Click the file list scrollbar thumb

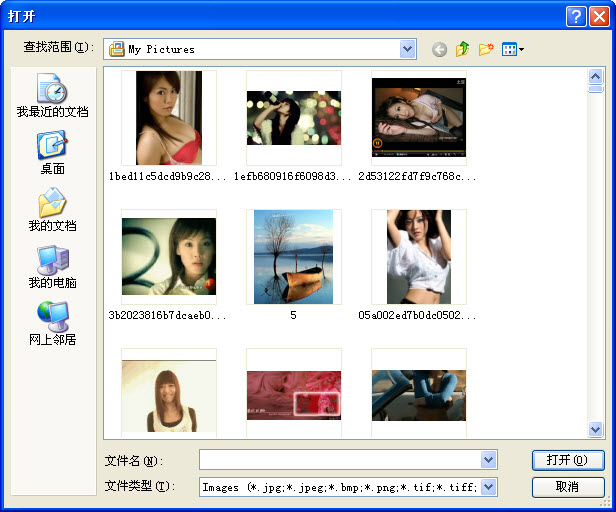pyautogui.click(x=596, y=89)
